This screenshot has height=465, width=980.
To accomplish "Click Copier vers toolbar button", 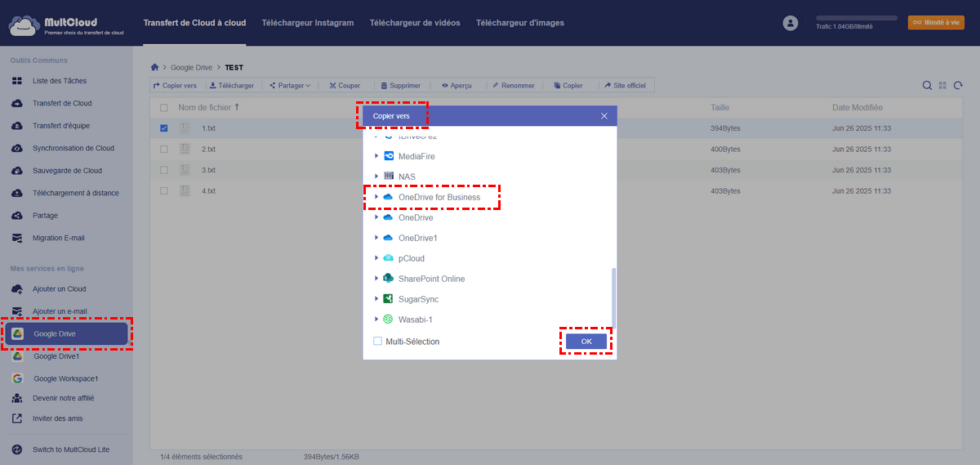I will coord(175,86).
